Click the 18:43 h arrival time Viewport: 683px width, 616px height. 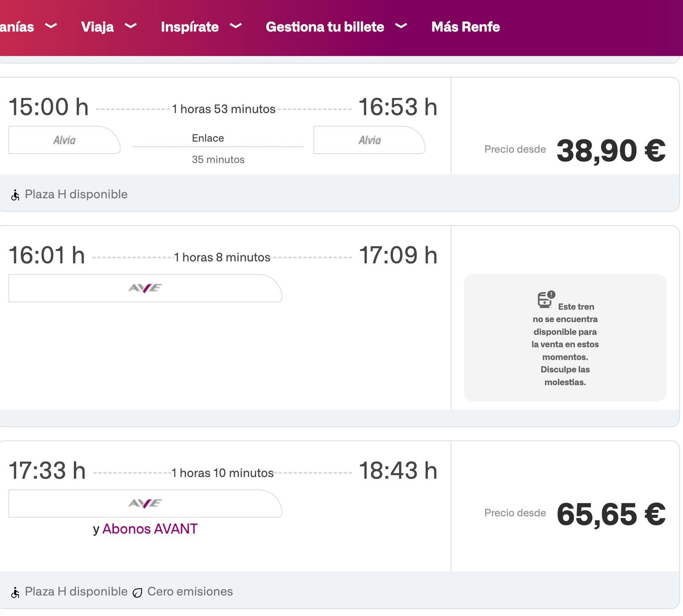coord(398,471)
